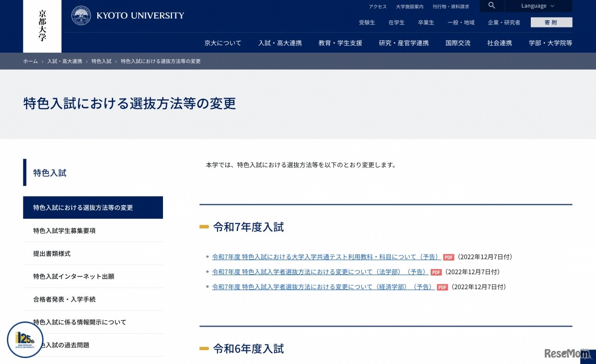The image size is (596, 364).
Task: Select 合格者発表・入学手続 in sidebar
Action: pyautogui.click(x=64, y=299)
